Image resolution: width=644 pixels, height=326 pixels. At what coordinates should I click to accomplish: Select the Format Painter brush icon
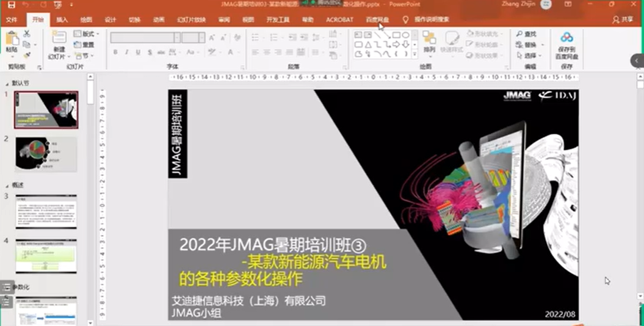[27, 55]
